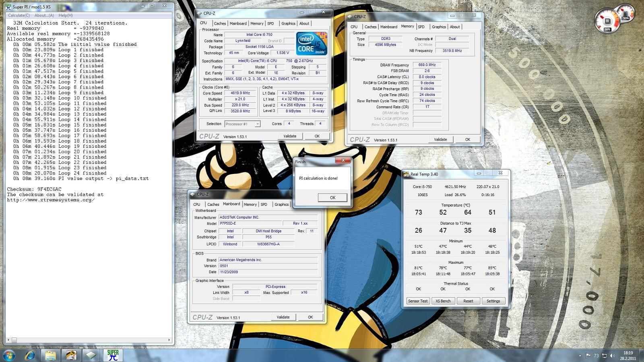The height and width of the screenshot is (362, 644).
Task: Close the Finish dialog with X
Action: click(343, 160)
